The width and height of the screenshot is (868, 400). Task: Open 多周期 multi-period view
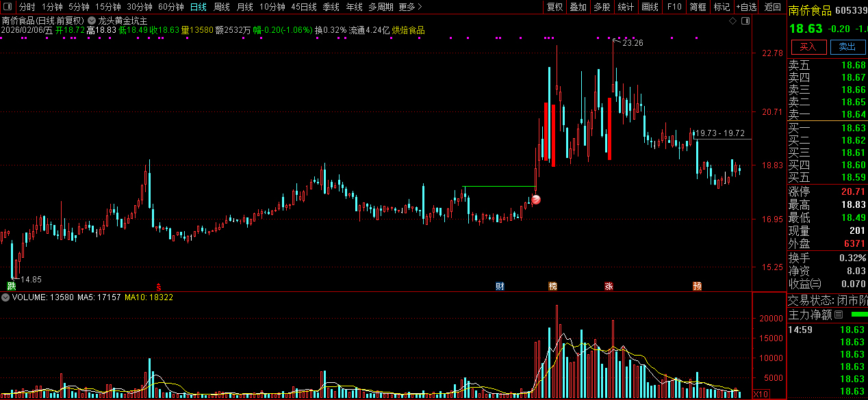click(x=381, y=7)
